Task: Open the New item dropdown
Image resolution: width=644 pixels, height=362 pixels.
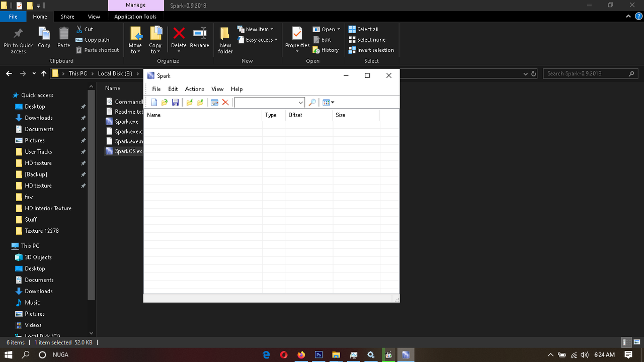Action: click(256, 29)
